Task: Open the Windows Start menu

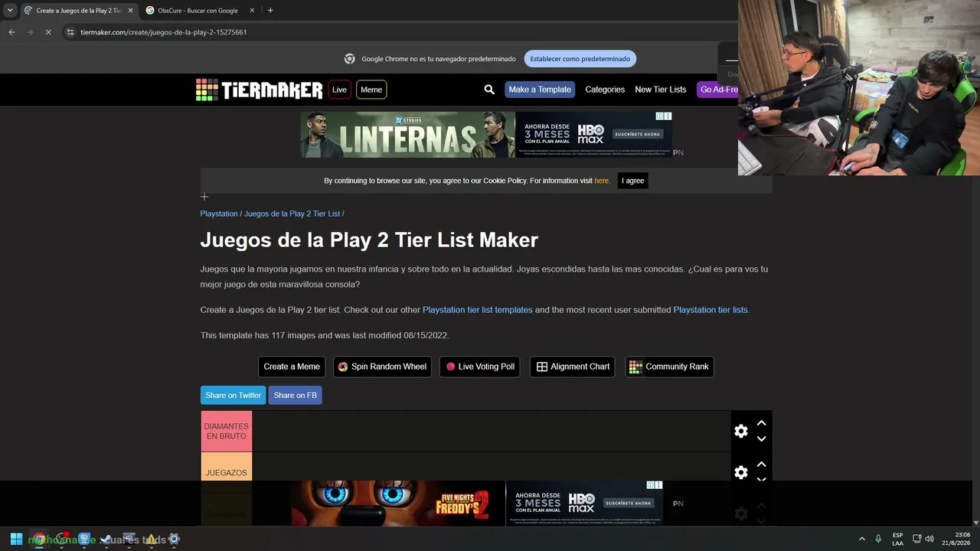Action: [16, 539]
